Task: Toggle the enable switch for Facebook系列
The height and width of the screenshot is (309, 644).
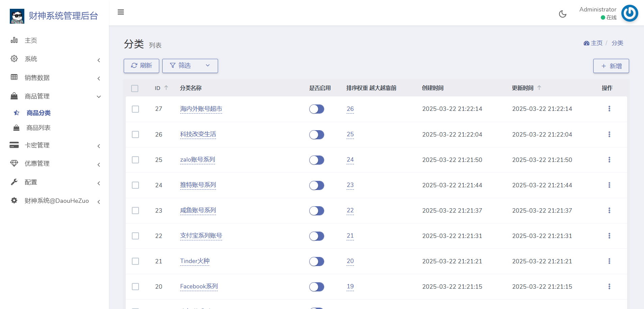Action: coord(316,287)
